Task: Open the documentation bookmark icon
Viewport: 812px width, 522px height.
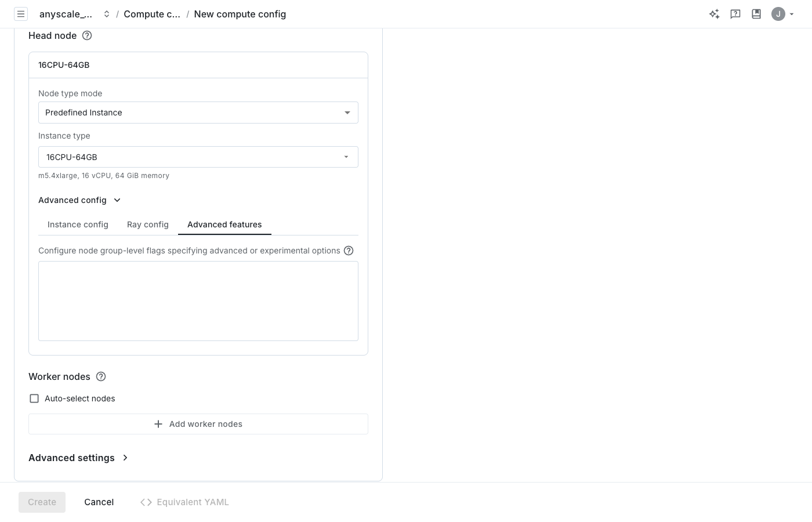Action: coord(756,14)
